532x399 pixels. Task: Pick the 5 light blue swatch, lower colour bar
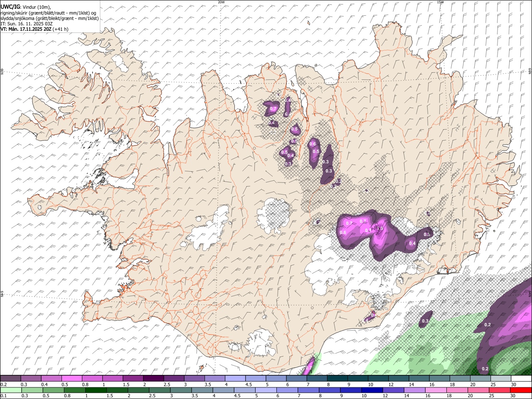266,390
